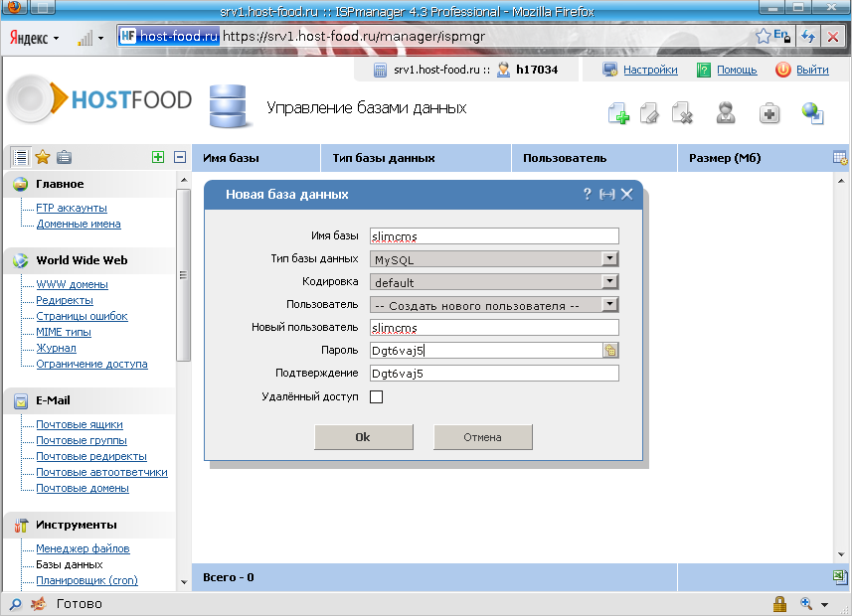
Task: Click the edit database pencil icon
Action: (x=650, y=113)
